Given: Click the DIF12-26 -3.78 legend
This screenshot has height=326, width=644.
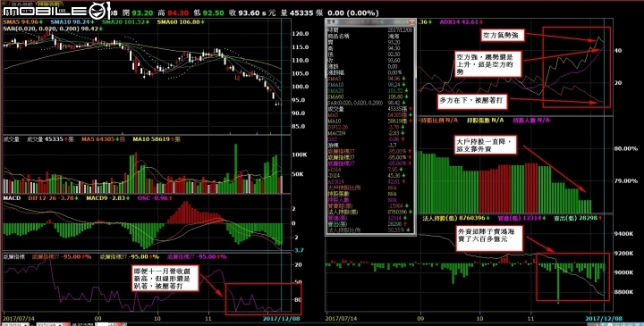Looking at the screenshot, I should (54, 198).
